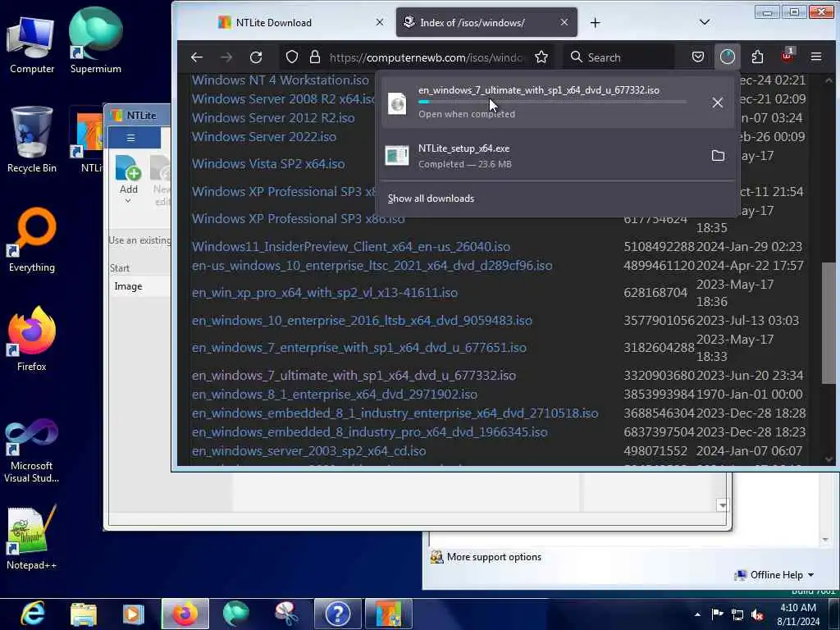Click en-us_windows_10_enterprise_ltsc_2021 ISO link

pyautogui.click(x=372, y=266)
